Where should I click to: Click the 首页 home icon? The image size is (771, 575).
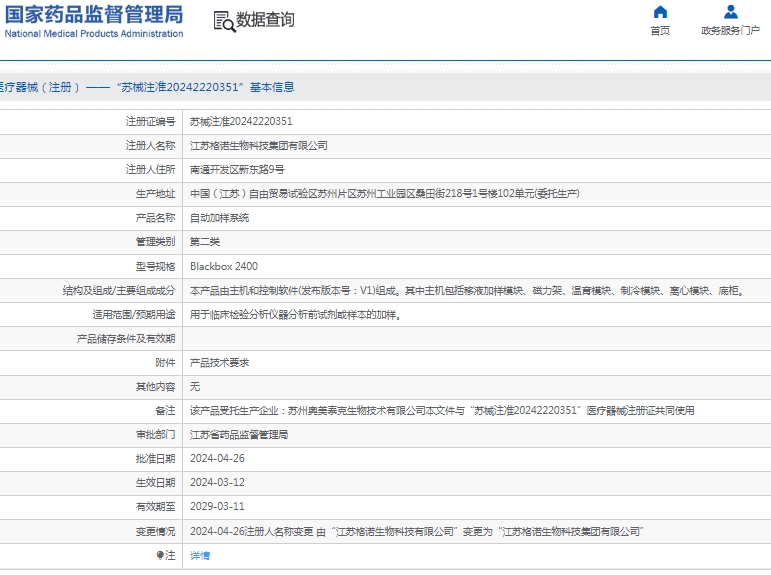pyautogui.click(x=660, y=12)
